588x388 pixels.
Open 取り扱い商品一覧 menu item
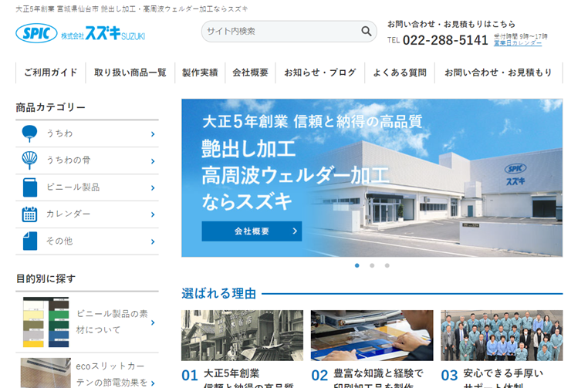[x=130, y=73]
